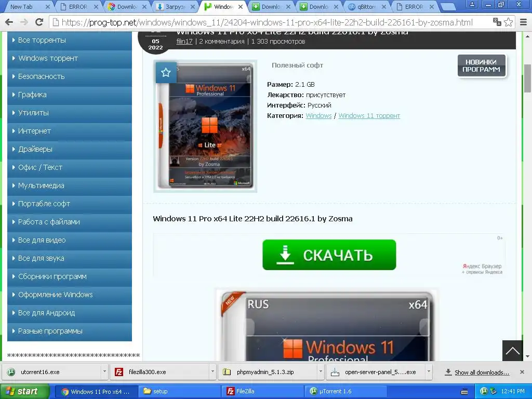Open the Утилиты sidebar category

coord(70,113)
